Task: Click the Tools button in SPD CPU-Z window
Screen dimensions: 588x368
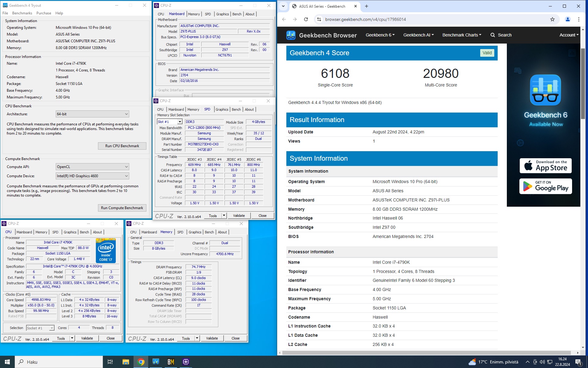Action: coord(213,216)
